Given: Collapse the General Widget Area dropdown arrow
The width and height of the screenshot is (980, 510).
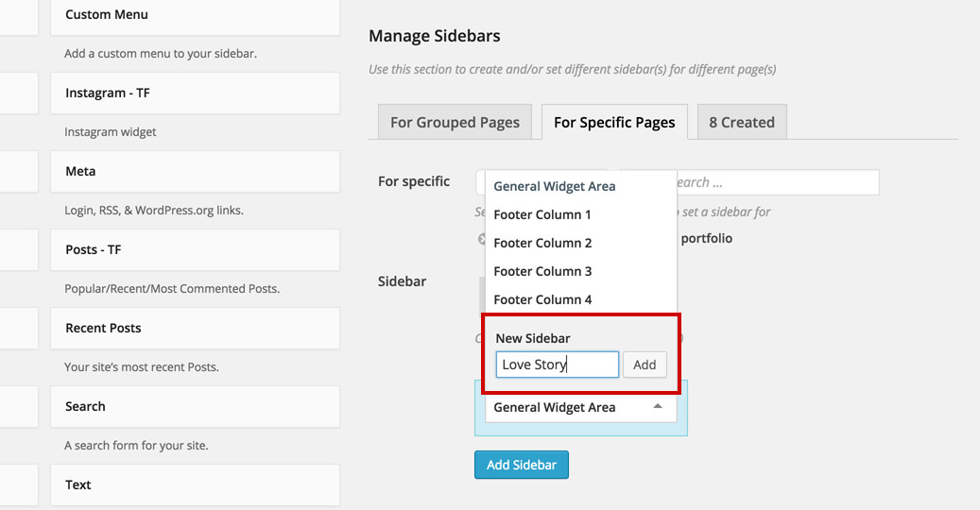Looking at the screenshot, I should tap(658, 407).
